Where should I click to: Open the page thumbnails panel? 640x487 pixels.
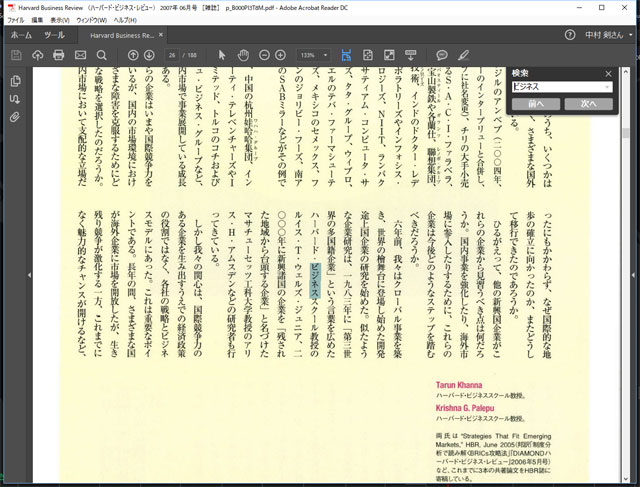tap(16, 80)
